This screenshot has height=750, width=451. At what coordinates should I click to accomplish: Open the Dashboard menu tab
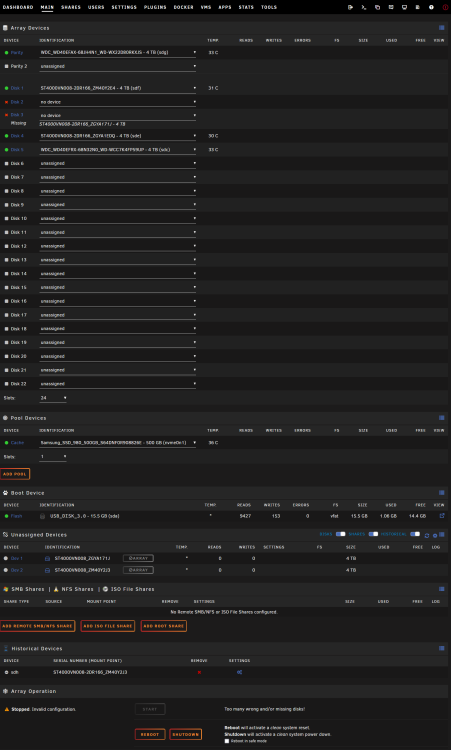18,7
